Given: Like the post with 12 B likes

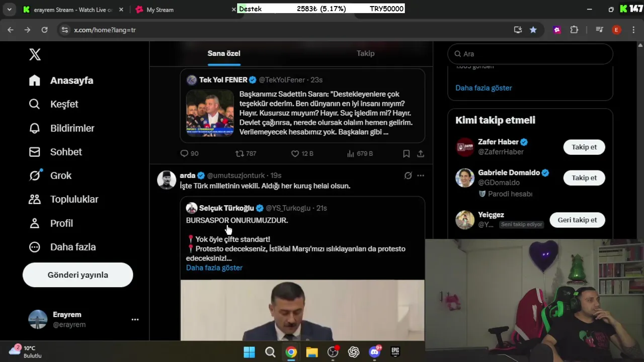Looking at the screenshot, I should [302, 153].
